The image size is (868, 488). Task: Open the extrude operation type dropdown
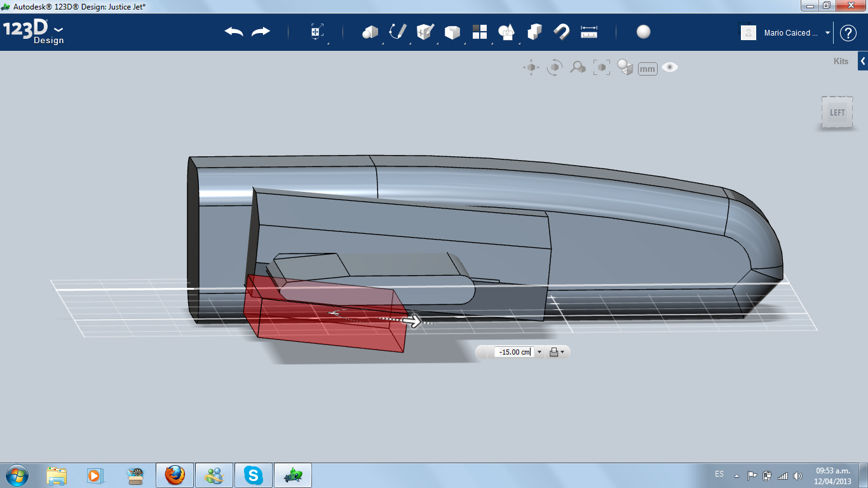coord(557,352)
